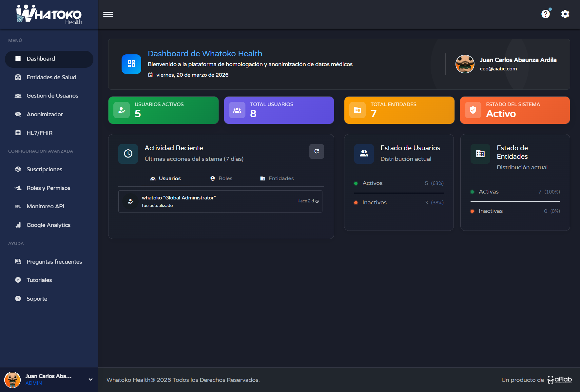Open Monitoreo API page

(49, 206)
